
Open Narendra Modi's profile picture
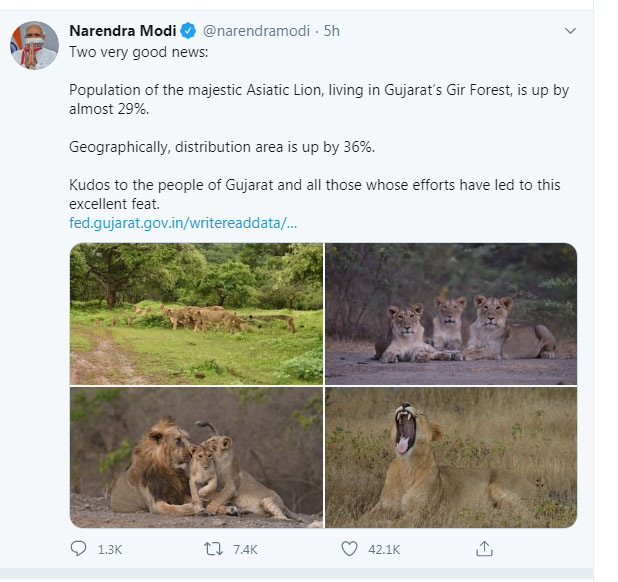[x=34, y=45]
